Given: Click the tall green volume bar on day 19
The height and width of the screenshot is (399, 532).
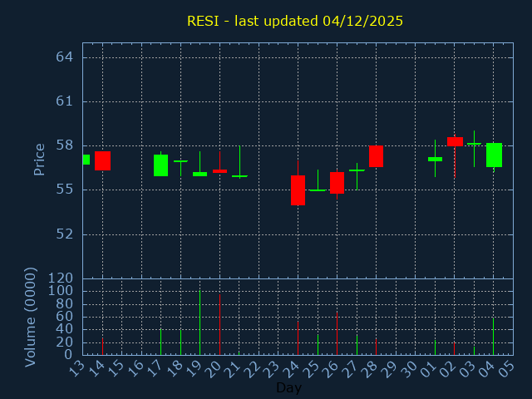Looking at the screenshot, I should pos(199,323).
